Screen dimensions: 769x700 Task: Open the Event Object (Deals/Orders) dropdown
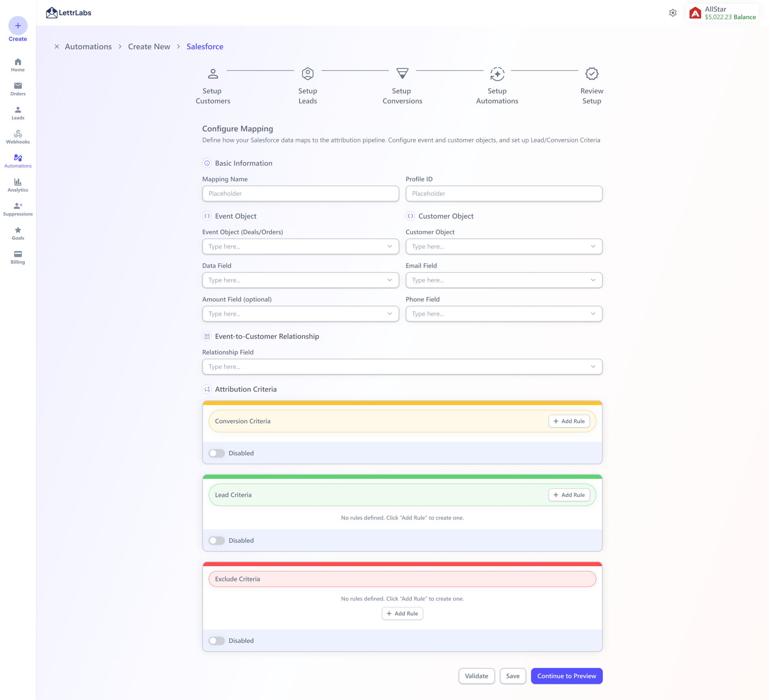tap(300, 246)
